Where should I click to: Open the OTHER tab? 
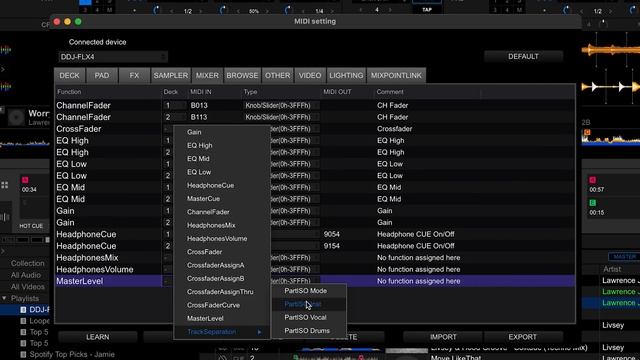[x=278, y=76]
